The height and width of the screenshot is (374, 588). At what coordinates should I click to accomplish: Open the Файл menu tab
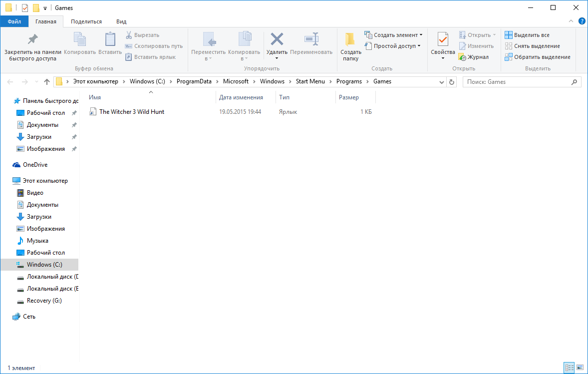[x=14, y=21]
